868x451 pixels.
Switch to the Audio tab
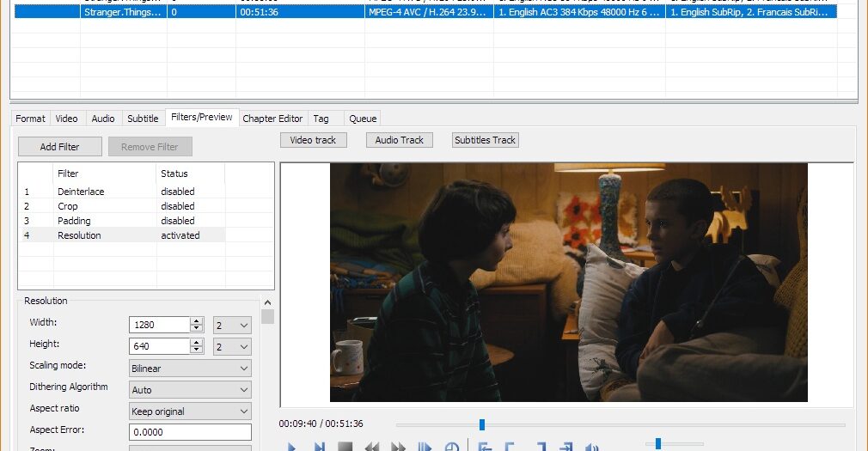[x=103, y=119]
